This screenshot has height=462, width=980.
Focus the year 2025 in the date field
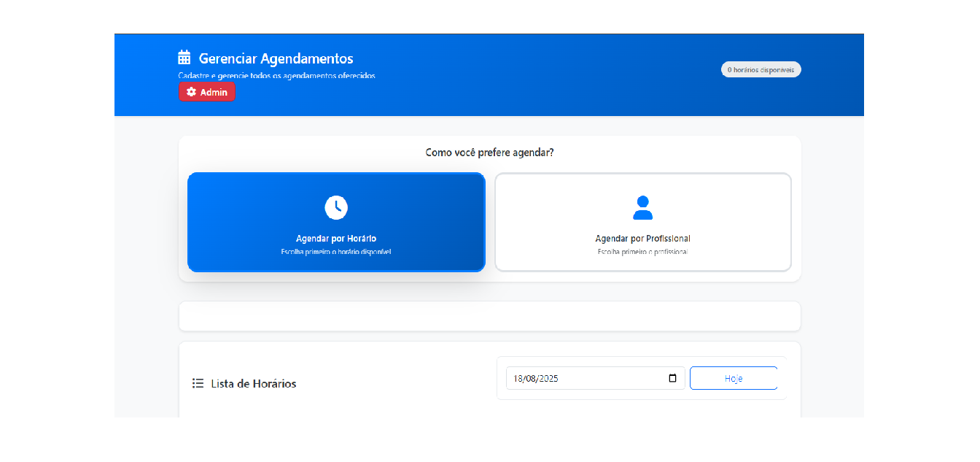pos(548,378)
